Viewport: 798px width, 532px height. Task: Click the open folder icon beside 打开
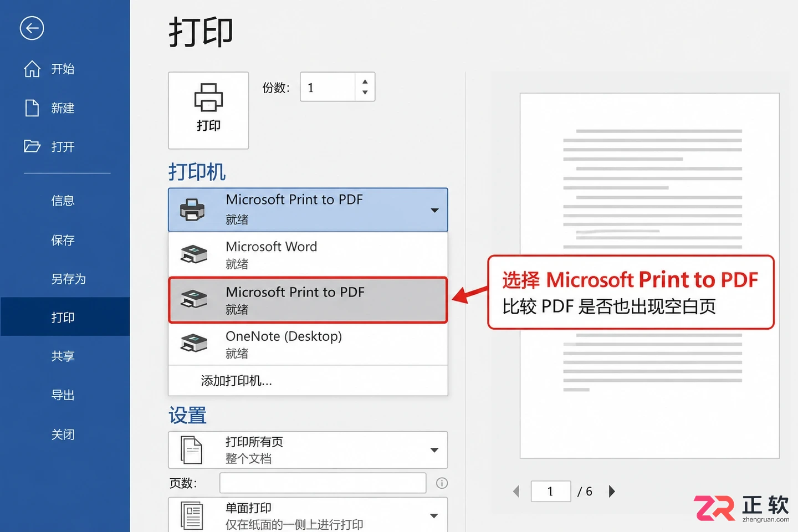tap(32, 146)
